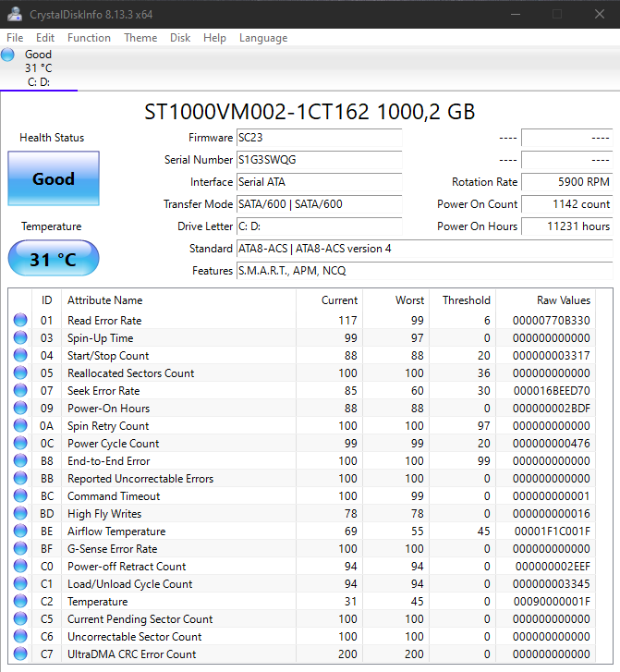
Task: Click the Threshold column header
Action: [463, 300]
